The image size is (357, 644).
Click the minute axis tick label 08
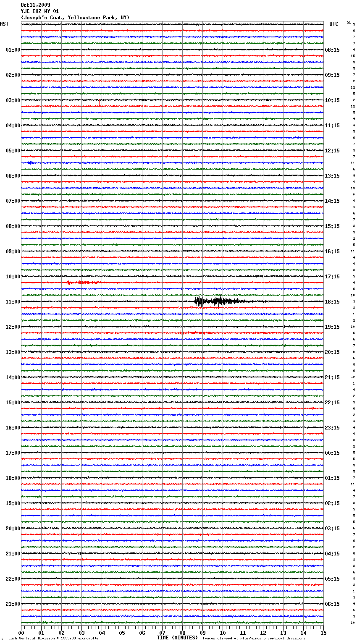(182, 633)
